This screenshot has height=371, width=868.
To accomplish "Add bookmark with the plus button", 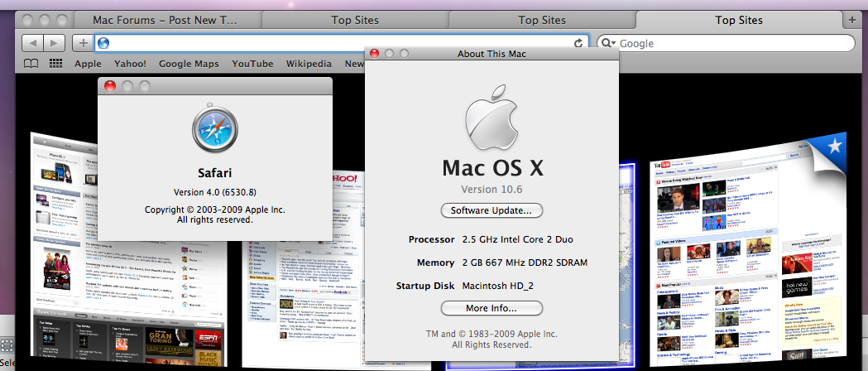I will point(83,43).
